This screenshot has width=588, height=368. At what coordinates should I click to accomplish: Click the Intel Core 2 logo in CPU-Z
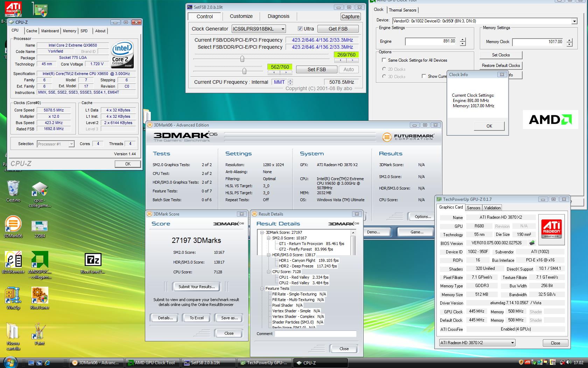pyautogui.click(x=121, y=55)
